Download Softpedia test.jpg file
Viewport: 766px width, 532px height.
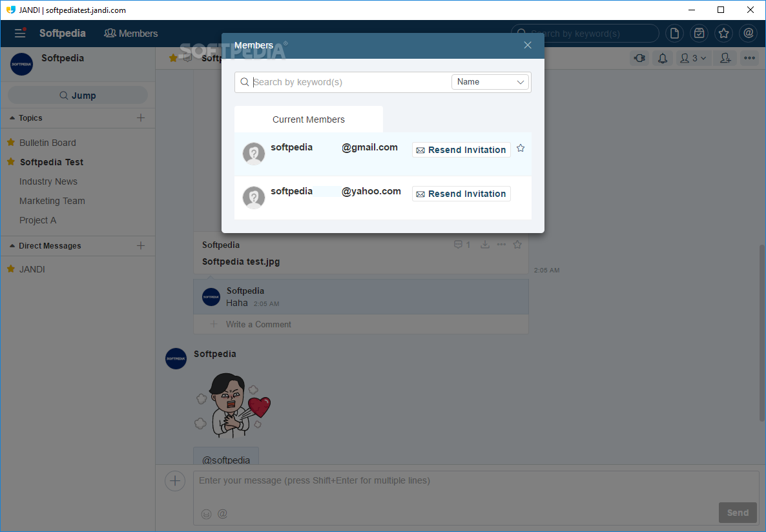pos(485,245)
